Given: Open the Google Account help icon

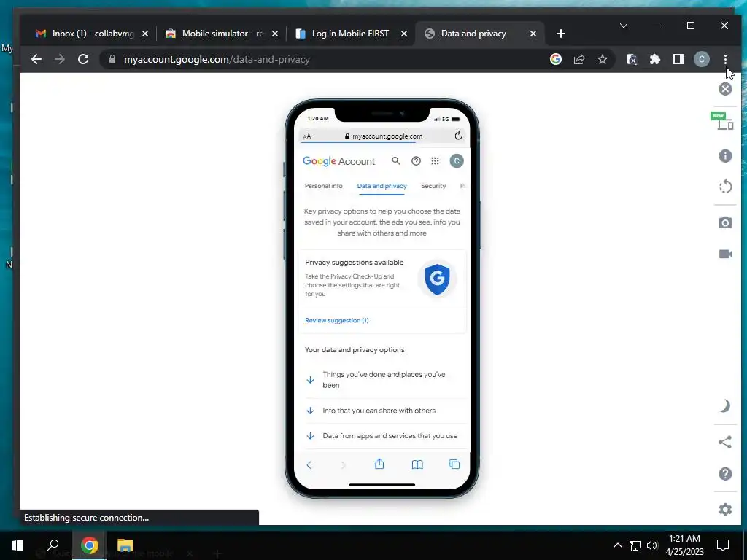Looking at the screenshot, I should click(416, 161).
